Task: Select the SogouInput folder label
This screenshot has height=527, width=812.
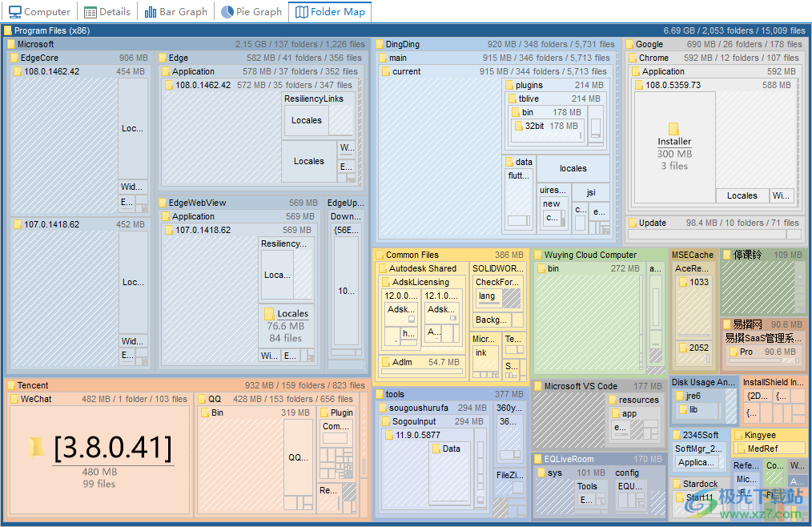Action: [414, 421]
